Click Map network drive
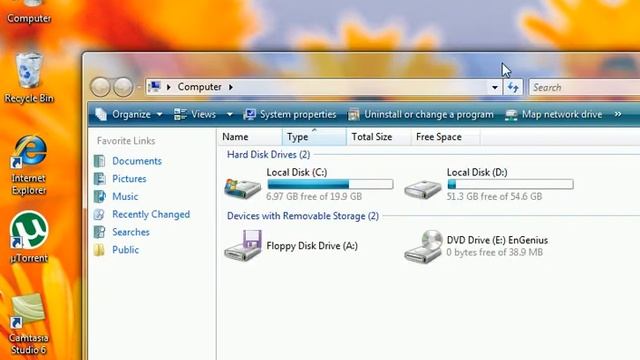This screenshot has height=360, width=640. pyautogui.click(x=553, y=114)
